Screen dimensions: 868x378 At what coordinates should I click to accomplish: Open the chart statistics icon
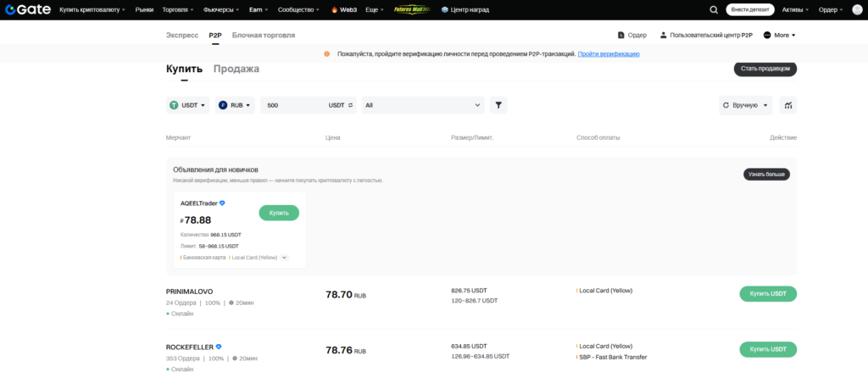click(787, 105)
